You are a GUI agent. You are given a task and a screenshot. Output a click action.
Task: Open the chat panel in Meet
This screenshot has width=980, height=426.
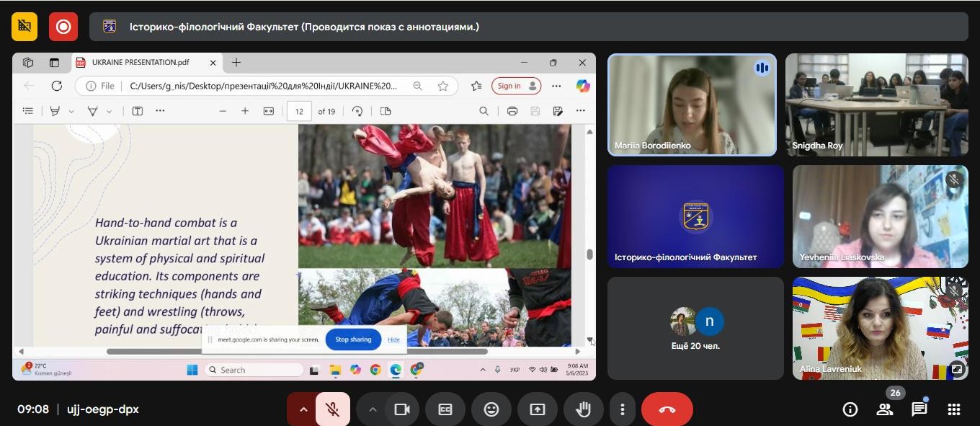coord(919,409)
